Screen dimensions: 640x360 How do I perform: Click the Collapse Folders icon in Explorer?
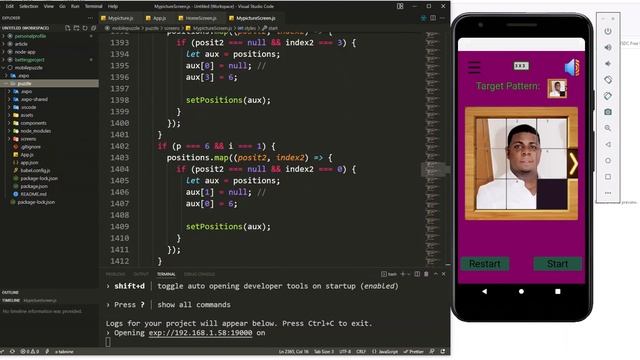[93, 28]
